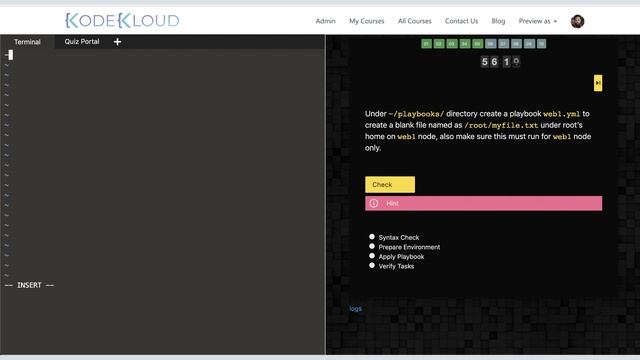
Task: Go to question 10 box
Action: [542, 44]
